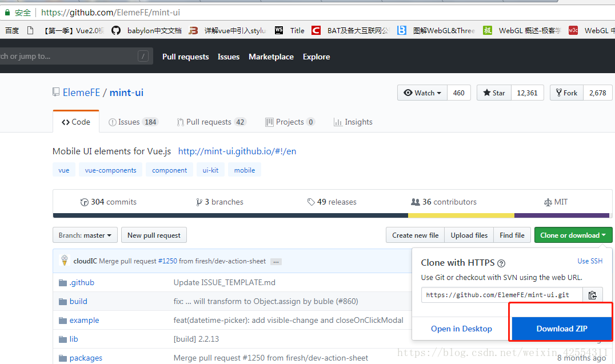View the 49 releases
The image size is (615, 364).
332,202
